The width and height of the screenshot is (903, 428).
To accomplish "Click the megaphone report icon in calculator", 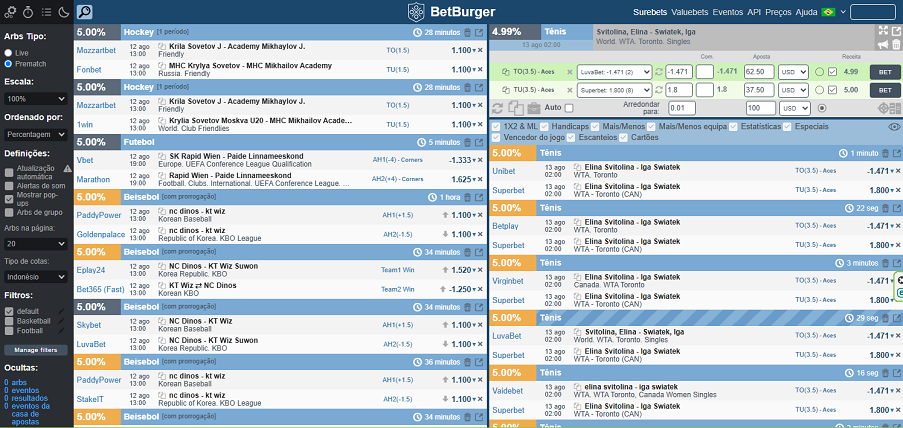I will [x=883, y=44].
